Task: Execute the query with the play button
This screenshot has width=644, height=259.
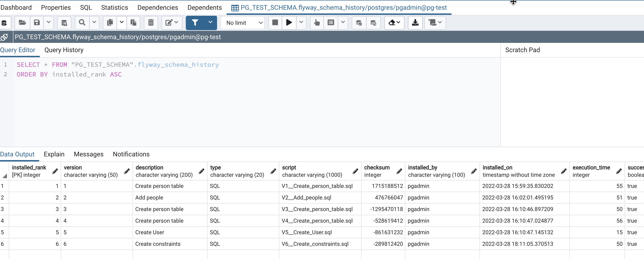Action: pos(289,23)
